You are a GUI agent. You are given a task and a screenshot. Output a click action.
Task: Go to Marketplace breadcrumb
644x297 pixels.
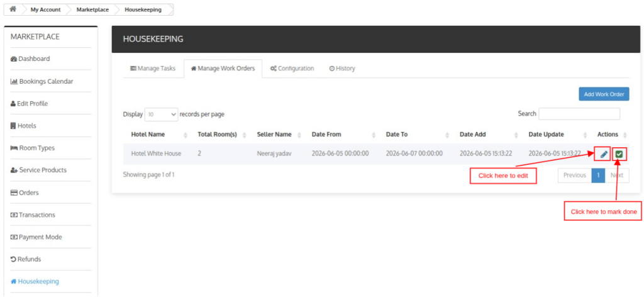pos(92,9)
